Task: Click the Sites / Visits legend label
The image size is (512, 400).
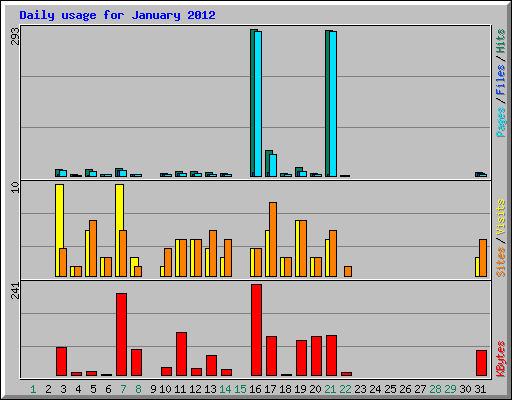Action: (x=501, y=238)
